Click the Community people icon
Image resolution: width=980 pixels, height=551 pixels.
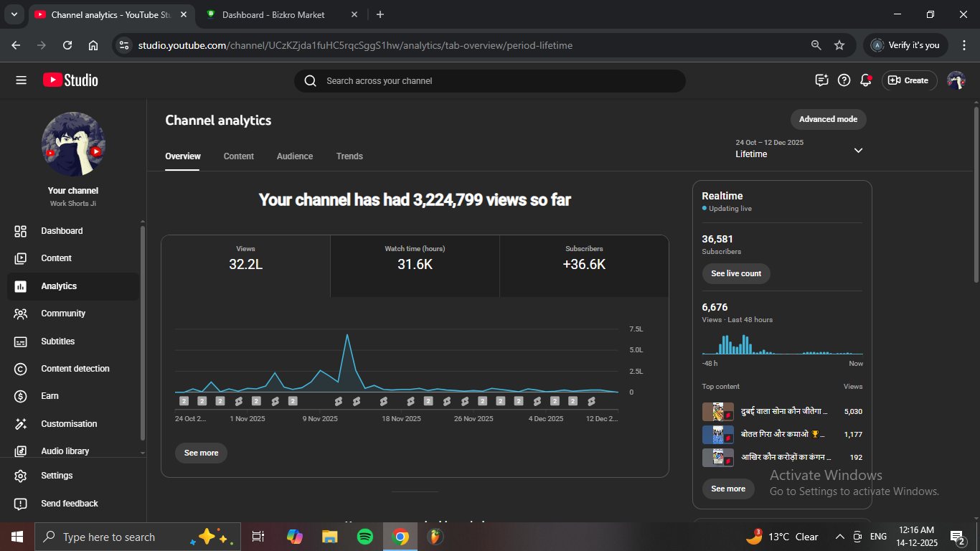click(21, 314)
